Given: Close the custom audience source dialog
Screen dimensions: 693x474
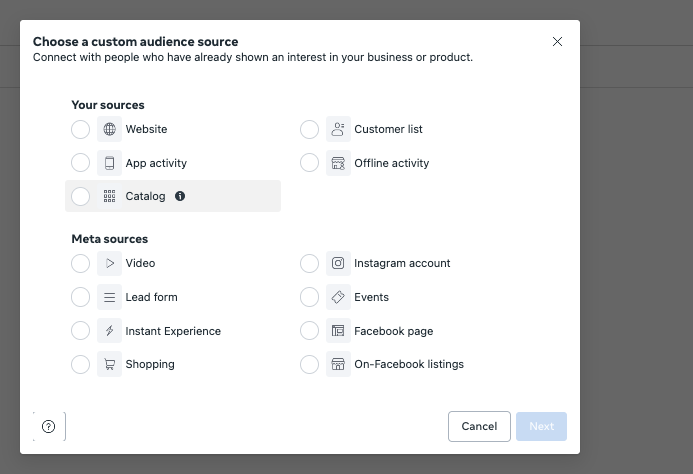Looking at the screenshot, I should coord(557,42).
